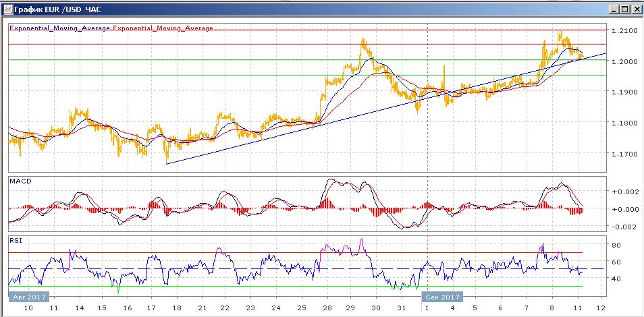The height and width of the screenshot is (317, 644).
Task: Maximize the EUR/USD chart window
Action: 624,9
